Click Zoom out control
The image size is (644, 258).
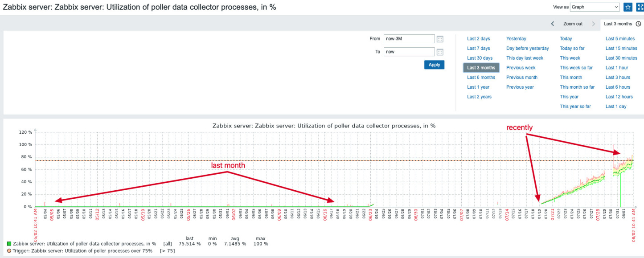[573, 24]
